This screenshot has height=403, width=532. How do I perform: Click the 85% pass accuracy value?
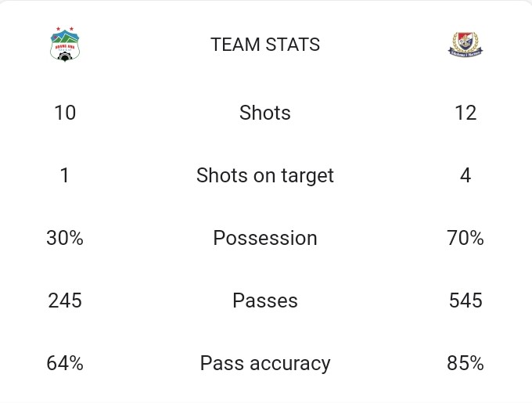(x=465, y=363)
